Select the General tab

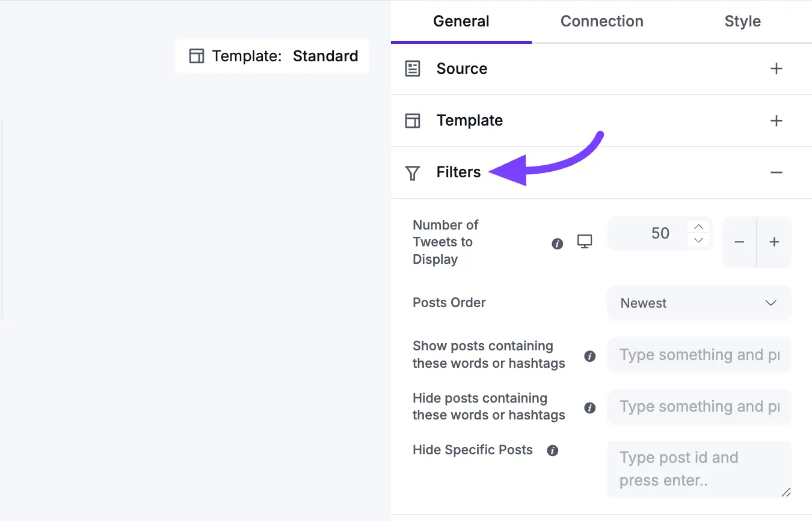[x=461, y=21]
